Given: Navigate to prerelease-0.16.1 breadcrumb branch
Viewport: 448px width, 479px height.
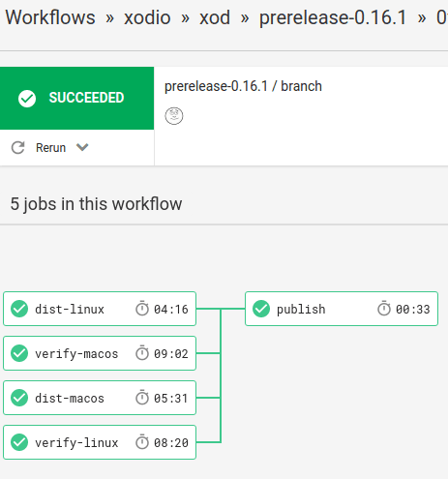Looking at the screenshot, I should coord(333,17).
